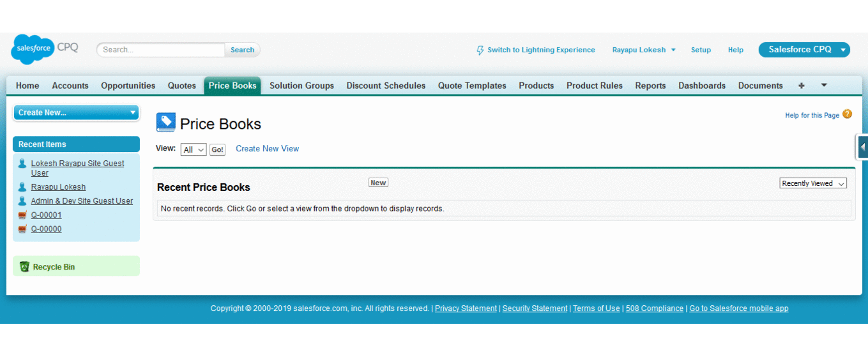This screenshot has height=357, width=868.
Task: Click into the Search input field
Action: click(161, 50)
